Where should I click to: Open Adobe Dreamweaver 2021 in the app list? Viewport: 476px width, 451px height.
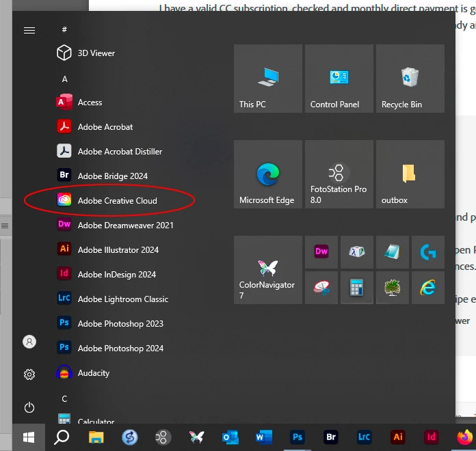(115, 225)
